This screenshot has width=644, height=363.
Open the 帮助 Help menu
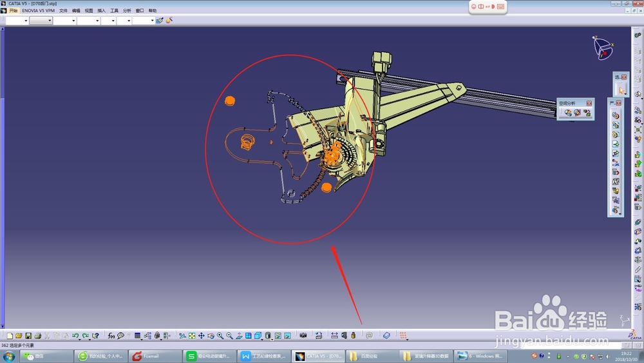coord(153,11)
